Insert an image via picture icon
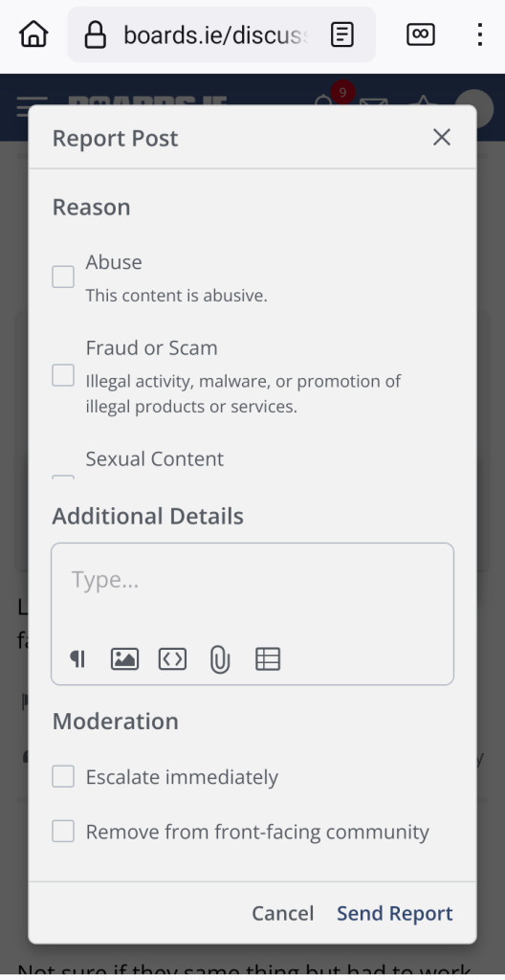The height and width of the screenshot is (980, 505). tap(125, 658)
